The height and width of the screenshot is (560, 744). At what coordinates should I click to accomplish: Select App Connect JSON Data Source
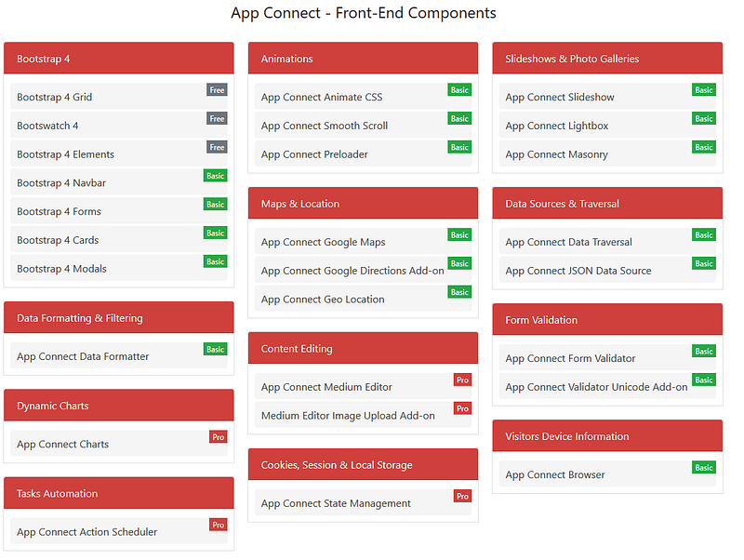[x=607, y=270]
